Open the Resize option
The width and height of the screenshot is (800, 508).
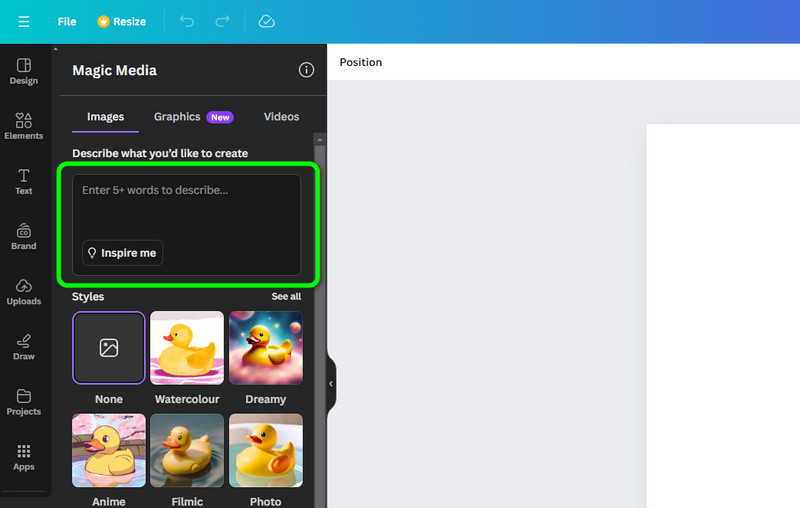point(122,21)
